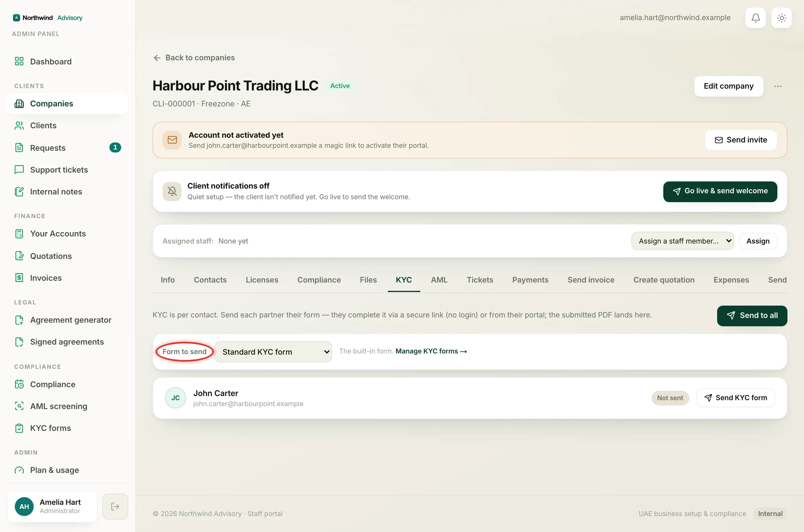Click the AH avatar in sidebar footer
This screenshot has height=532, width=804.
coord(24,506)
